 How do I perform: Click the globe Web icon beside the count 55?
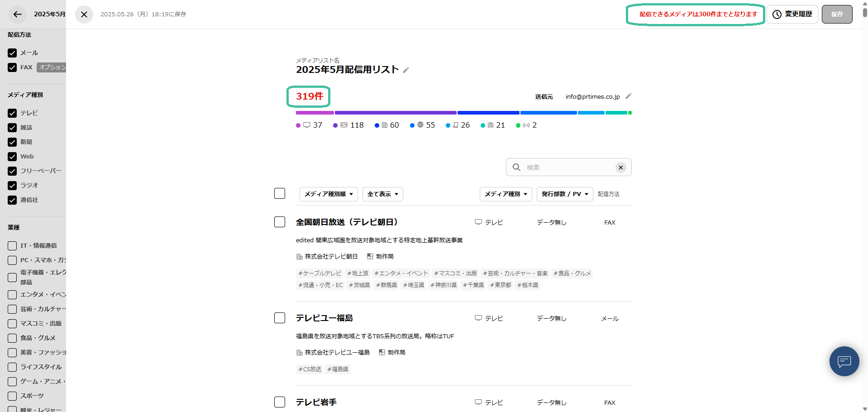(x=421, y=125)
